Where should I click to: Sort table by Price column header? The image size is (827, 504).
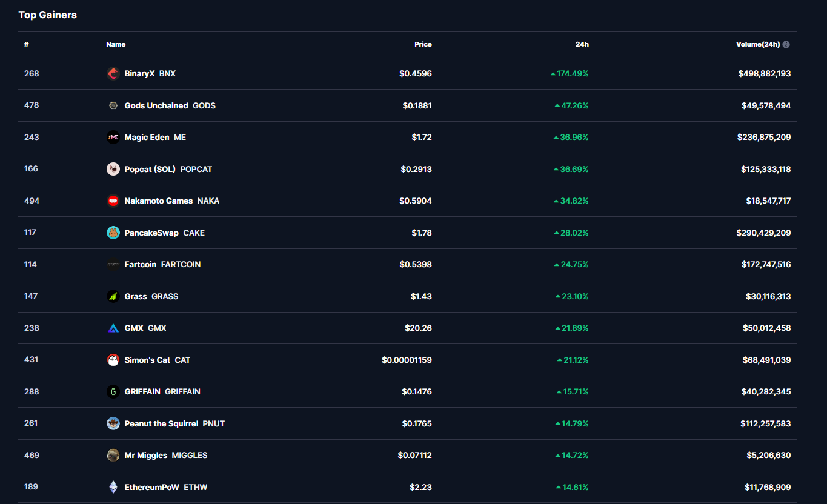coord(423,44)
